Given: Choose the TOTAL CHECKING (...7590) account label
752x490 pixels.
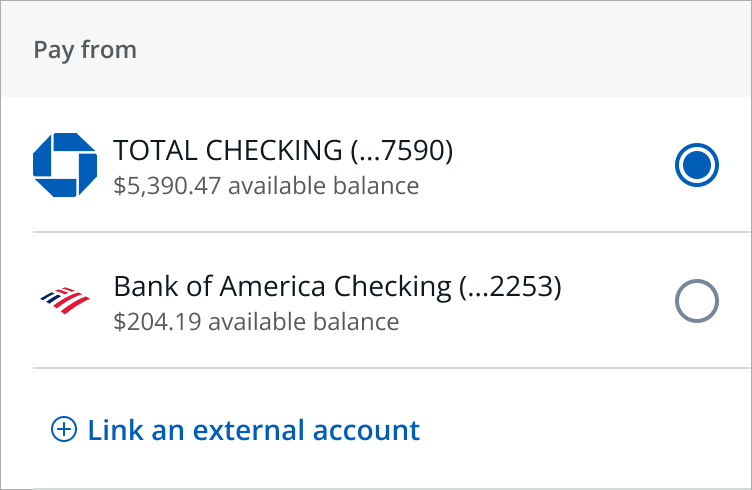Looking at the screenshot, I should 283,150.
